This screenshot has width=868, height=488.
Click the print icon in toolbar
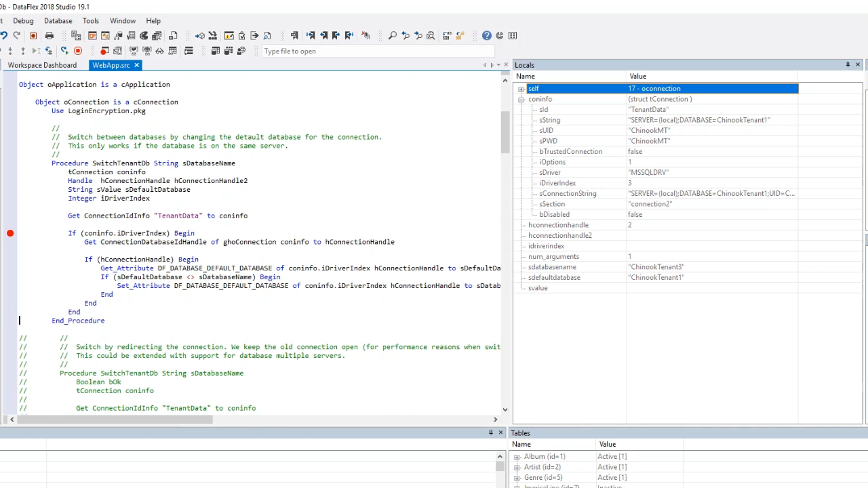click(x=49, y=36)
